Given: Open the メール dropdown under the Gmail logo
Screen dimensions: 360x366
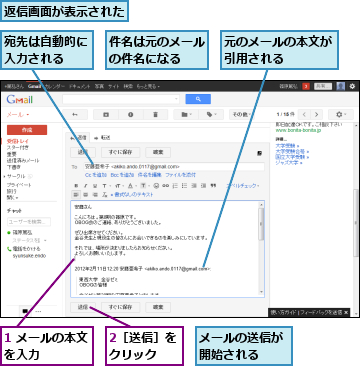Looking at the screenshot, I should point(18,114).
